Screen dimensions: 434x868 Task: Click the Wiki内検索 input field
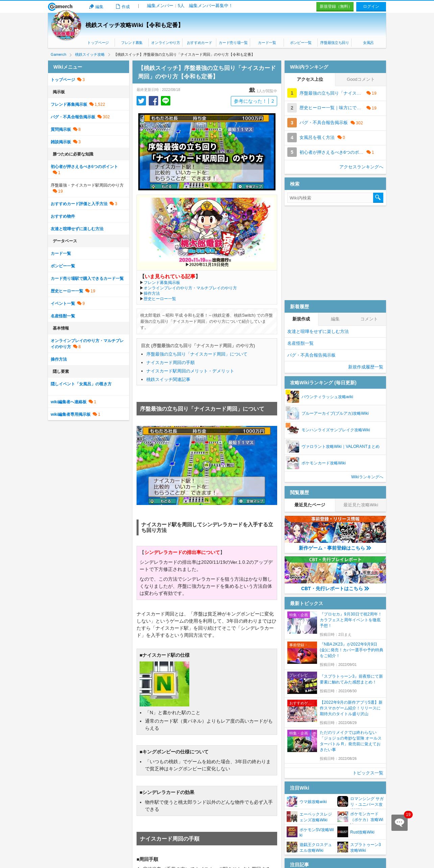330,198
